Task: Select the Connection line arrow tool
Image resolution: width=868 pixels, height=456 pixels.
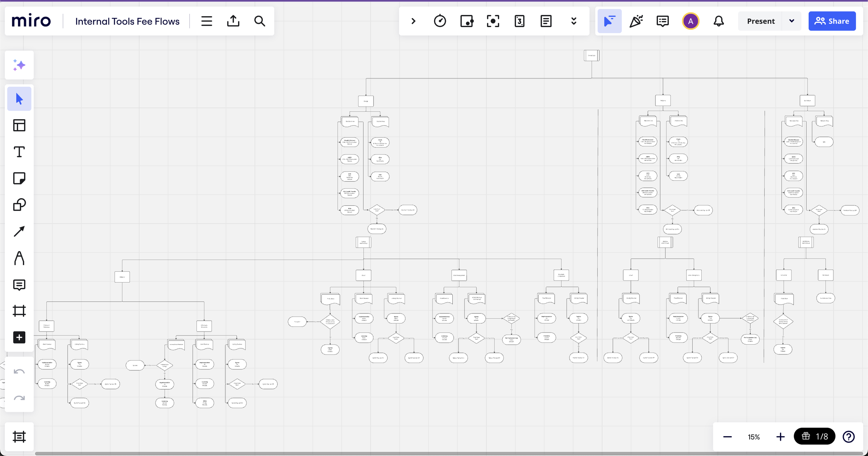Action: pyautogui.click(x=19, y=231)
